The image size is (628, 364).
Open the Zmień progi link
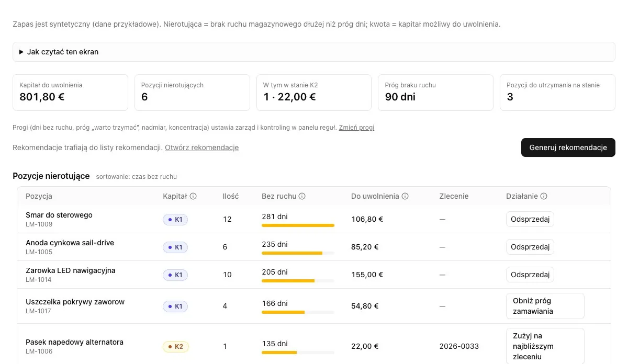pos(356,128)
